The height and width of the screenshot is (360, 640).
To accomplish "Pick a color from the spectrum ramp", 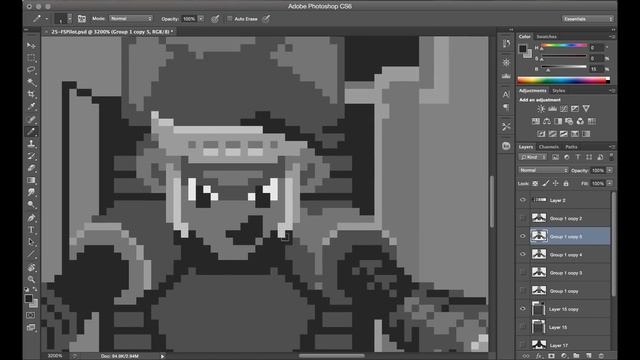I will pyautogui.click(x=563, y=80).
